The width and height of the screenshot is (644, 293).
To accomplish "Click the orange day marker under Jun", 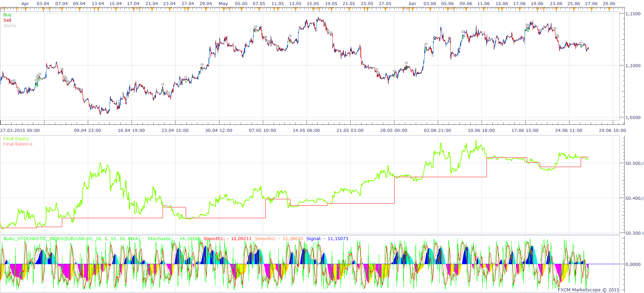I will pyautogui.click(x=412, y=9).
